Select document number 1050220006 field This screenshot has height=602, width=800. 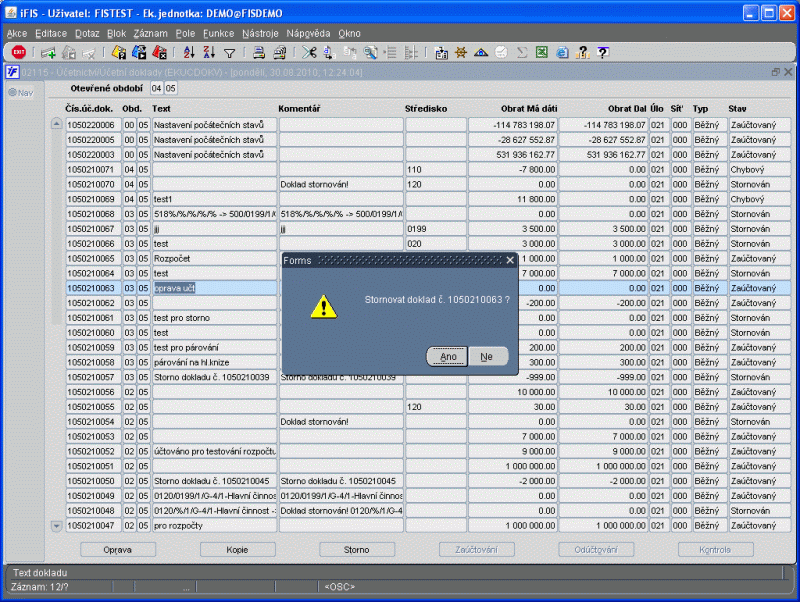point(92,124)
